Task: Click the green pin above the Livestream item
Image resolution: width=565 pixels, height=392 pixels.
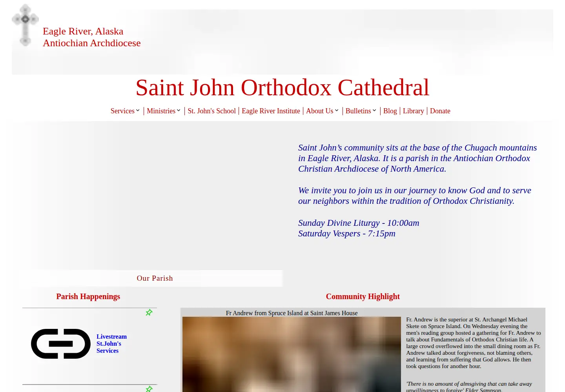Action: pos(149,312)
